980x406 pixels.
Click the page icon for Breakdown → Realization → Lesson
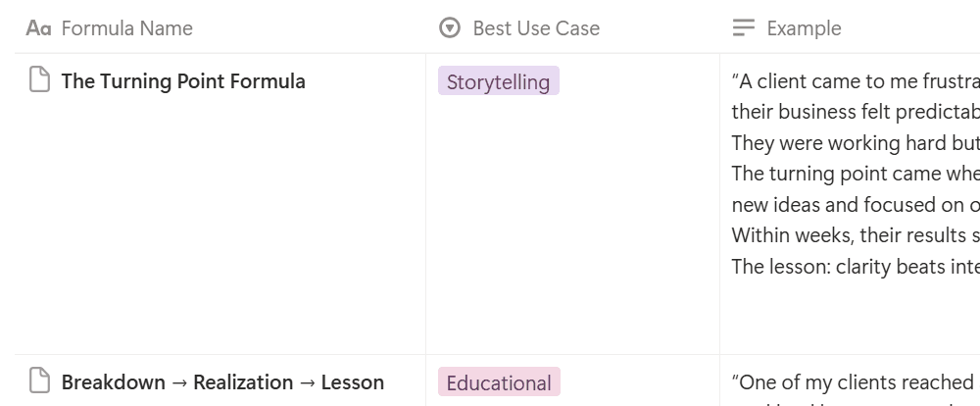(x=39, y=381)
